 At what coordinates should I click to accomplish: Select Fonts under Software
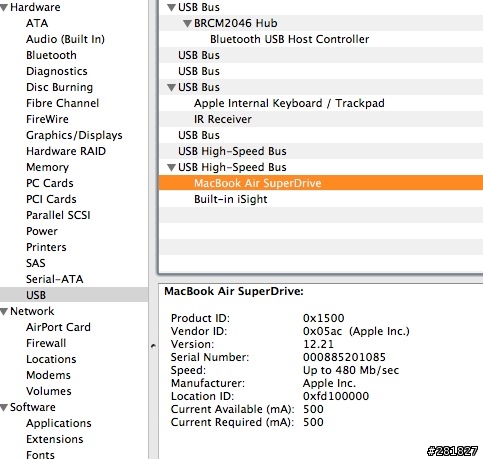pyautogui.click(x=40, y=455)
